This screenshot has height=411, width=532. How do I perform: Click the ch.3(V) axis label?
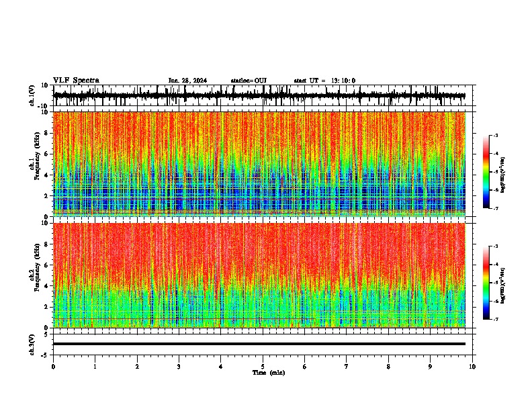pos(32,345)
